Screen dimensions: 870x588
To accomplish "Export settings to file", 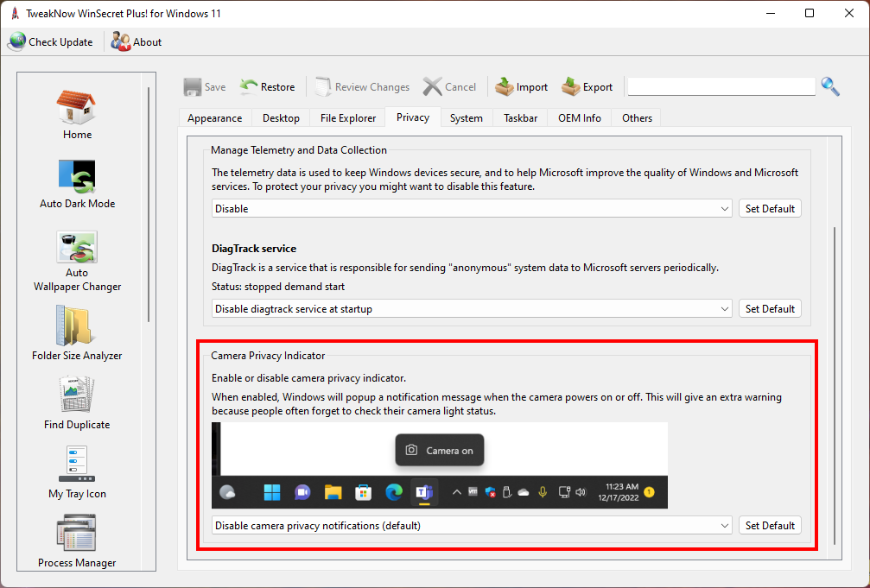I will (587, 87).
